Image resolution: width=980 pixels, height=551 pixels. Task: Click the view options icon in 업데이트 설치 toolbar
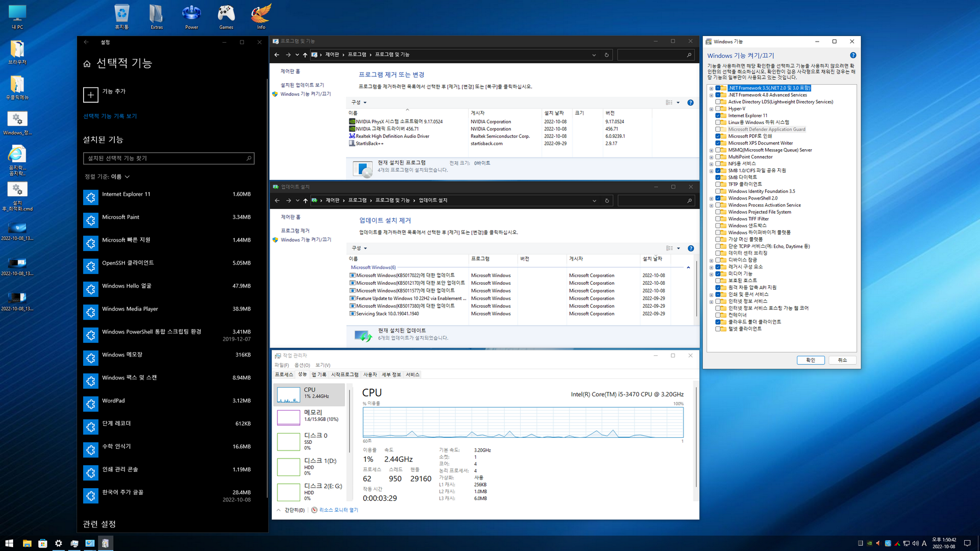coord(669,248)
